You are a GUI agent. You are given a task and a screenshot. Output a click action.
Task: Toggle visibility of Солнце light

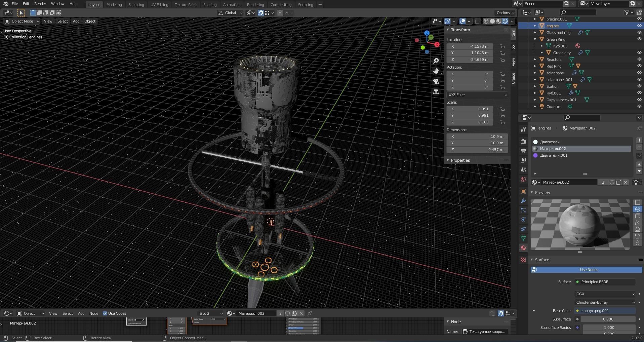(639, 107)
